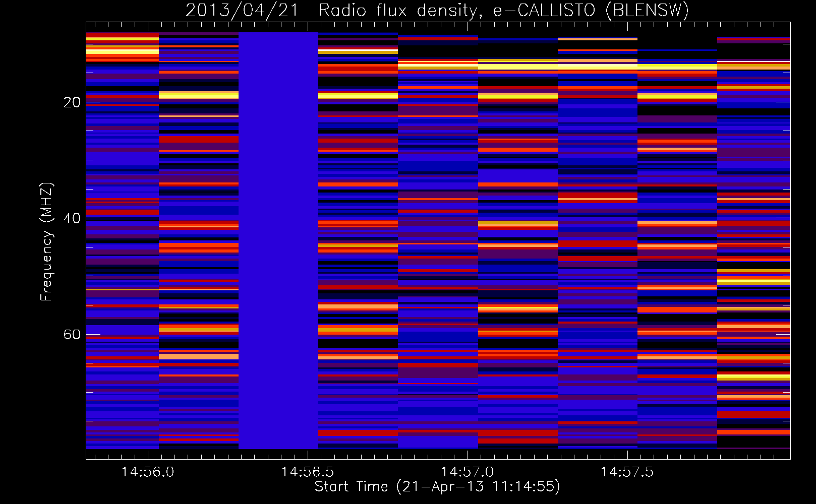Image resolution: width=816 pixels, height=504 pixels.
Task: Select the 60 frequency tick label
Action: pos(72,335)
